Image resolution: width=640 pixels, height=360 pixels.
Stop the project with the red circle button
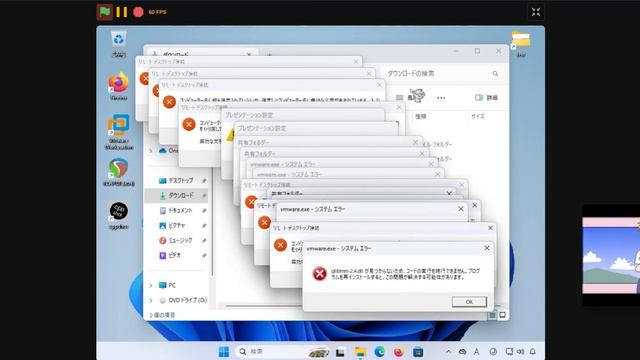click(x=138, y=12)
